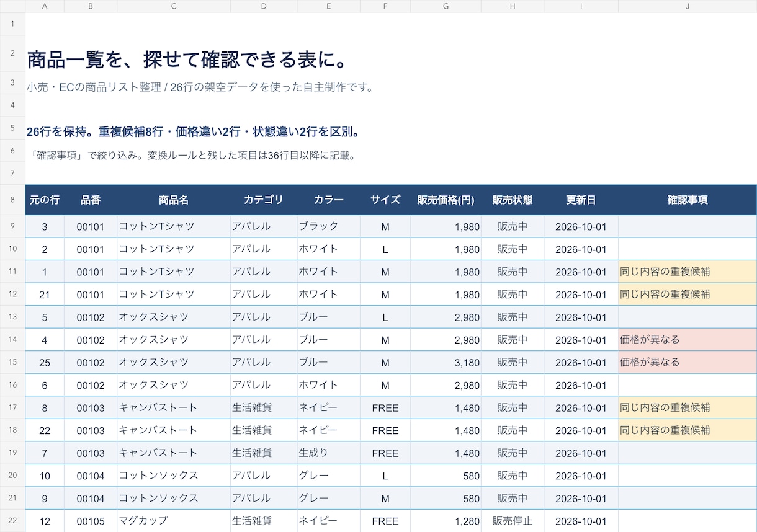Image resolution: width=757 pixels, height=532 pixels.
Task: Click the サイズ header cell
Action: point(385,200)
